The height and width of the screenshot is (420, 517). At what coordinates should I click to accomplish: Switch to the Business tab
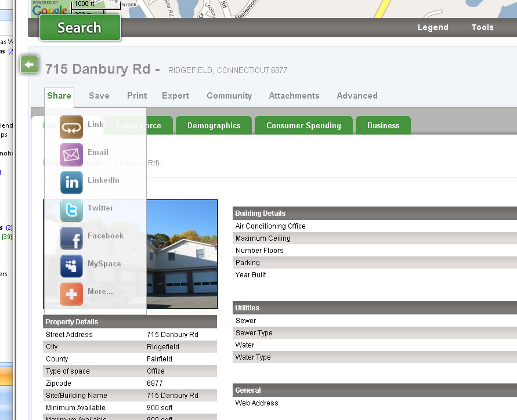(x=383, y=125)
